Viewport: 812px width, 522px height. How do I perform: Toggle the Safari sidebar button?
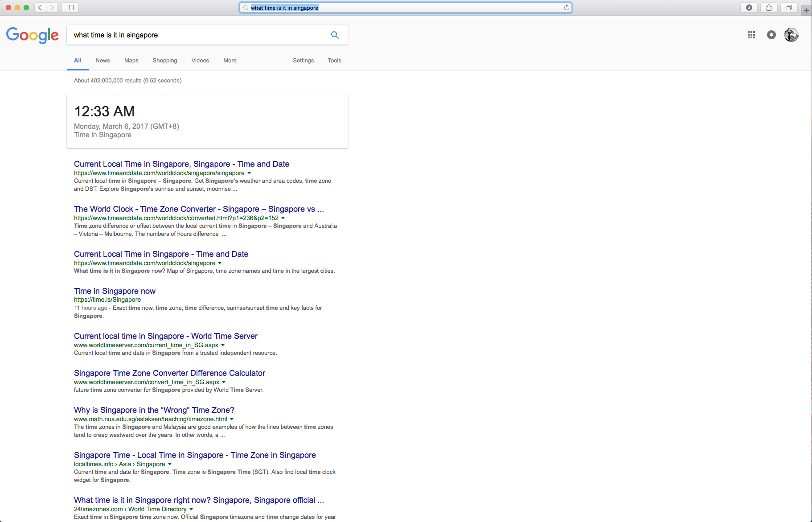[70, 8]
